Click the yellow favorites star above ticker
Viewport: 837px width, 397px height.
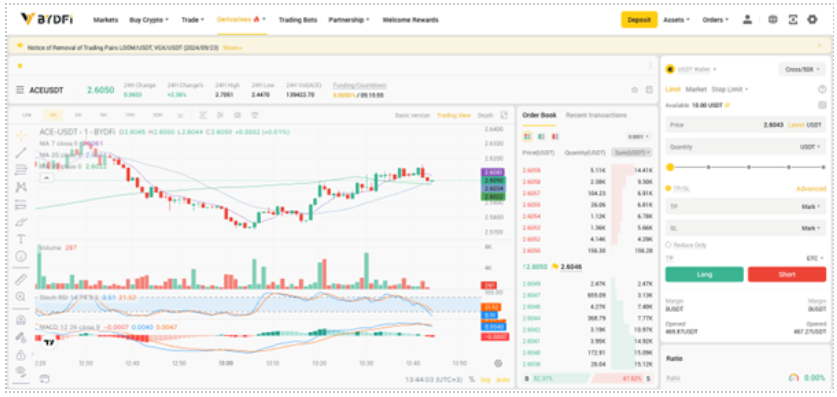pos(20,66)
